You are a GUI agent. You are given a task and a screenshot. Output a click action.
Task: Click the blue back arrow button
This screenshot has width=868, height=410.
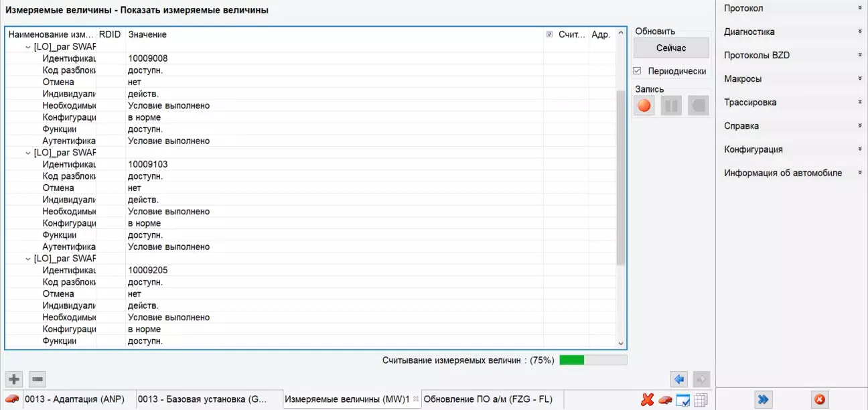pyautogui.click(x=679, y=379)
